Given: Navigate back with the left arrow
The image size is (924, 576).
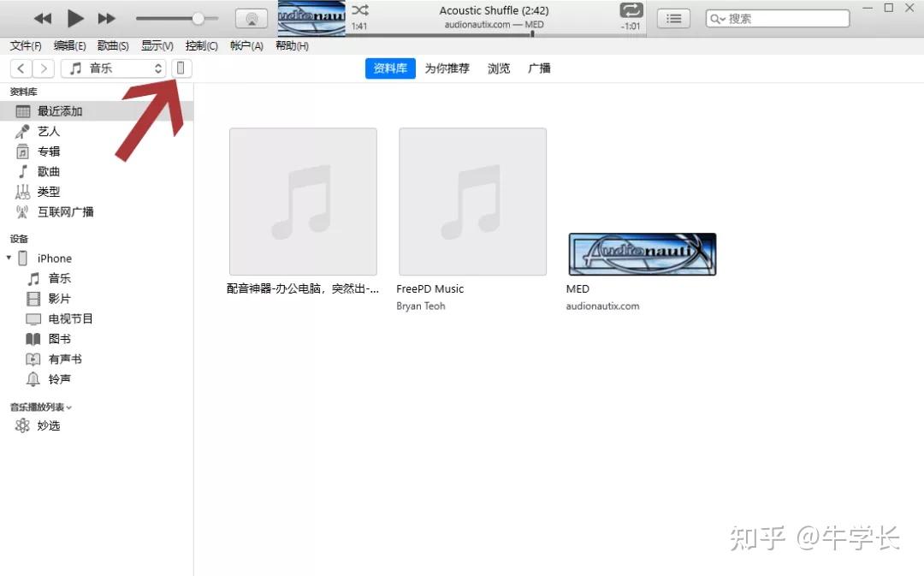Looking at the screenshot, I should point(21,68).
